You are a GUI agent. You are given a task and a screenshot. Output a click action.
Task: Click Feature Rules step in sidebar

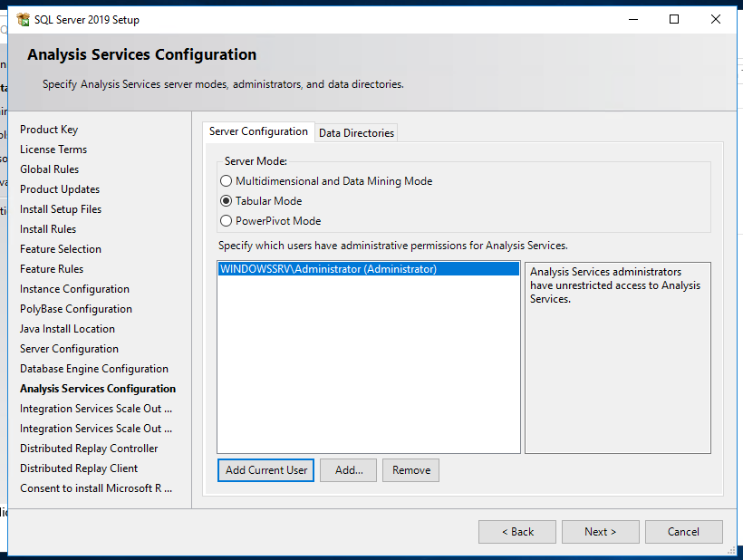click(x=52, y=268)
